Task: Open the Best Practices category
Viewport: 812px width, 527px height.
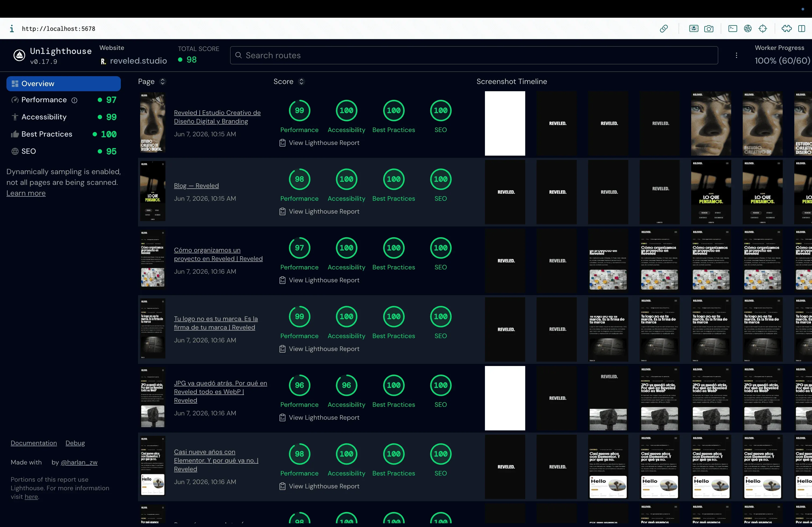Action: tap(63, 134)
